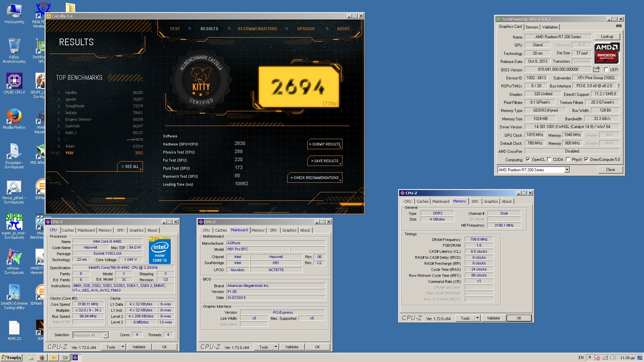Viewport: 644px width, 362px height.
Task: Open the RECOMMENDATIONS section in Catzilla
Action: point(258,29)
